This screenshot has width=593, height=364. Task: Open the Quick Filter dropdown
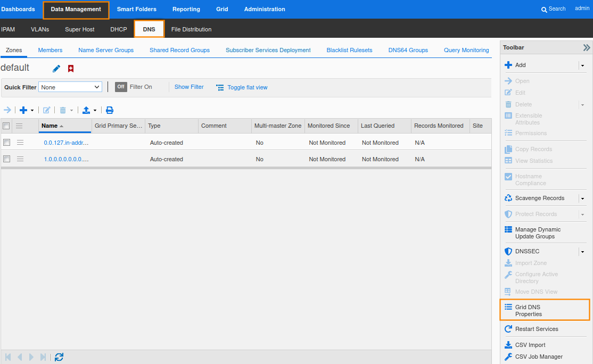pos(70,87)
